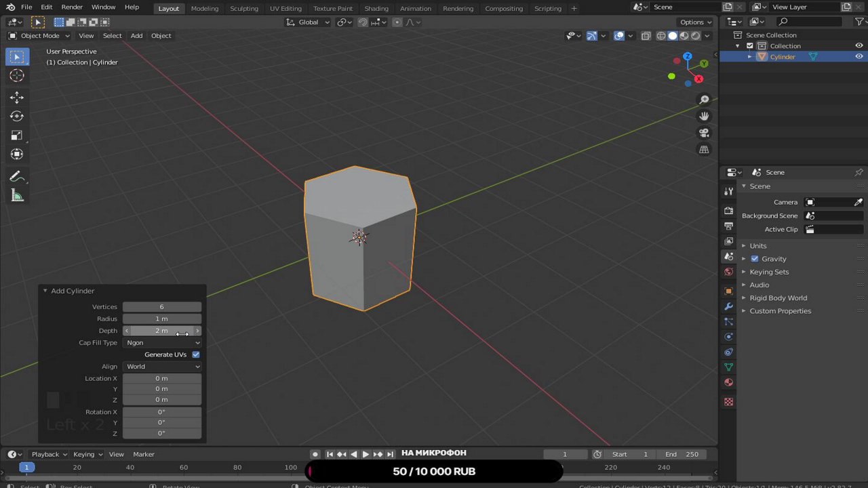This screenshot has width=868, height=488.
Task: Switch to Rendered viewport shading
Action: tap(696, 36)
